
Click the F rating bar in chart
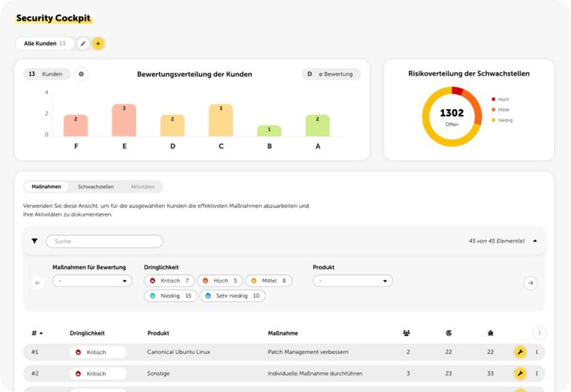[76, 126]
